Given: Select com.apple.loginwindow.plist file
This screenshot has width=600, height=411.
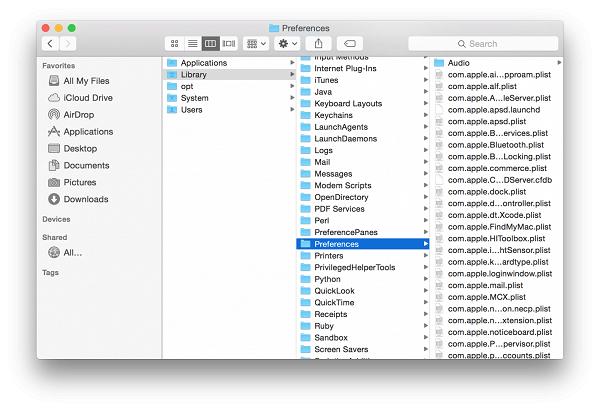Looking at the screenshot, I should 497,274.
